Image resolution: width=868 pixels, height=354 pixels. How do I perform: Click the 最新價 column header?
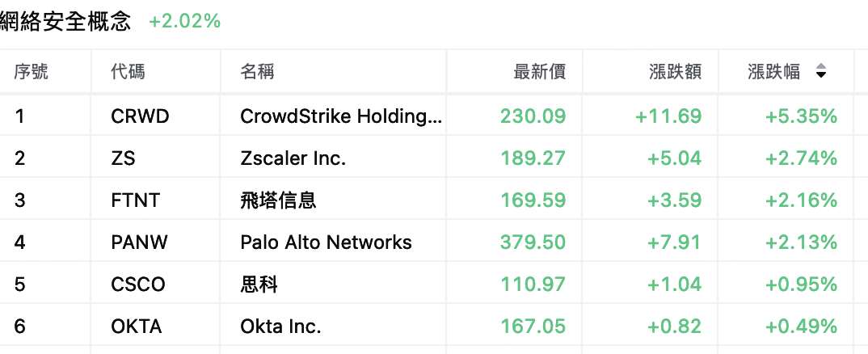540,71
